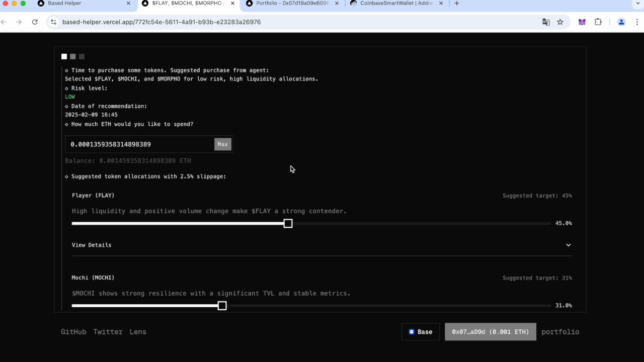Viewport: 644px width, 362px height.
Task: Click the date 2025-02-09 16:45
Action: coord(91,115)
